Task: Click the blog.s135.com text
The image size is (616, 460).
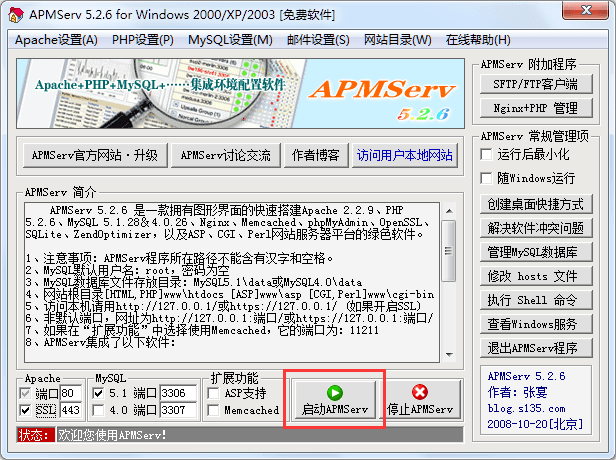Action: pos(526,408)
